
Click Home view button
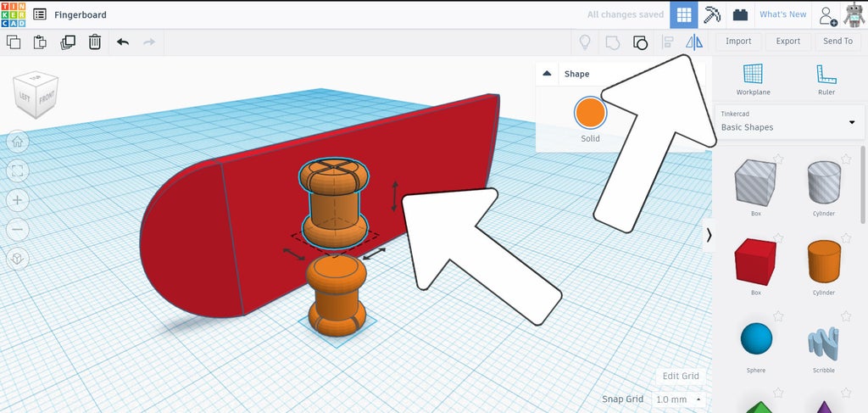click(17, 142)
